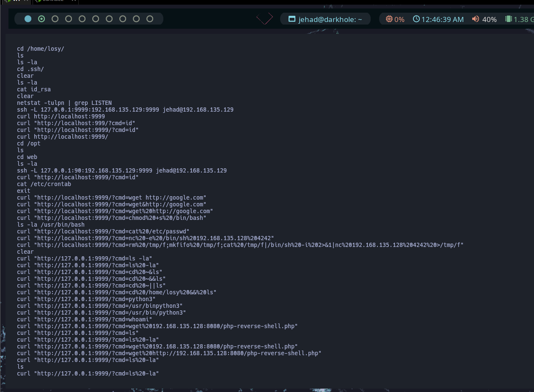Click the curl 'cmd=/usr/bin/python3' line

pos(102,313)
